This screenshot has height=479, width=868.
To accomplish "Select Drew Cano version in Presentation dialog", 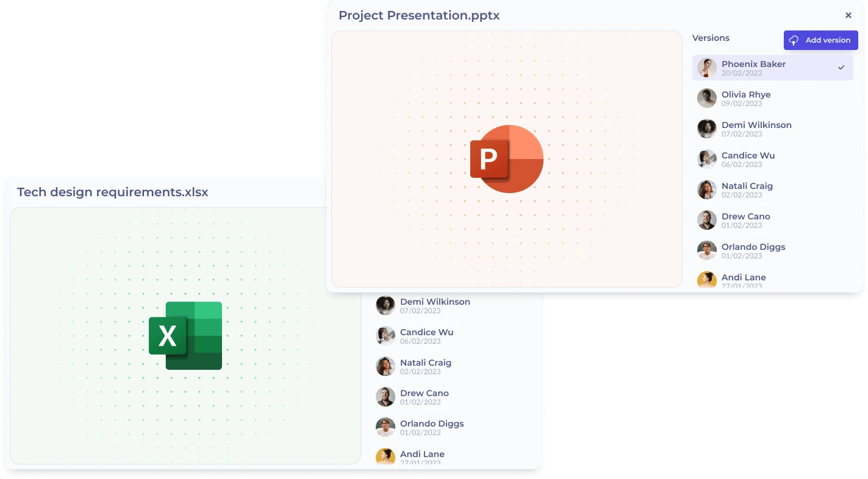I will tap(773, 220).
